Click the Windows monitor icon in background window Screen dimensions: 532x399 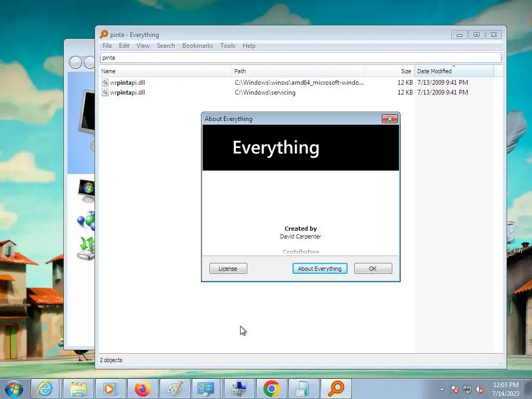click(x=87, y=190)
